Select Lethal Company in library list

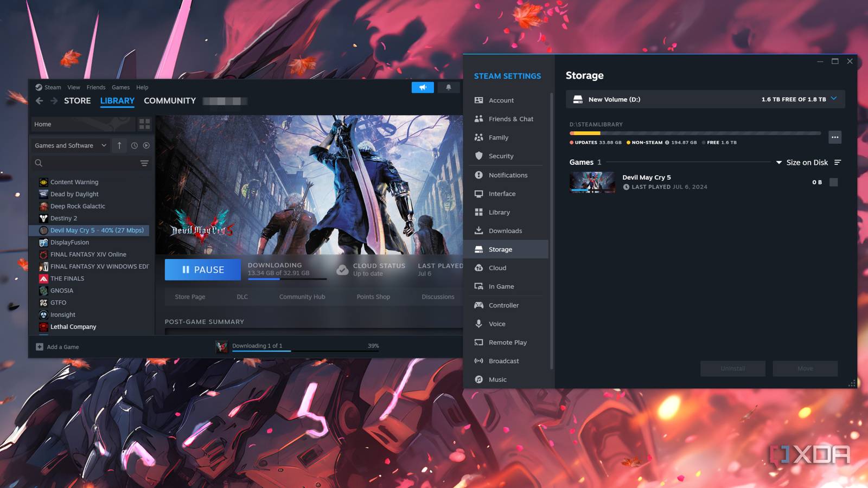(x=73, y=326)
